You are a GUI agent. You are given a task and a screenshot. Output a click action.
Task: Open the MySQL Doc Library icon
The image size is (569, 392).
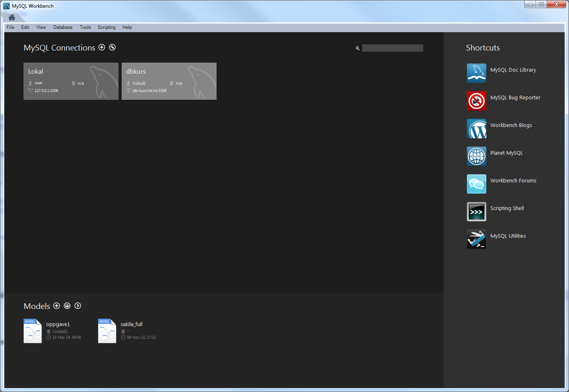tap(476, 73)
